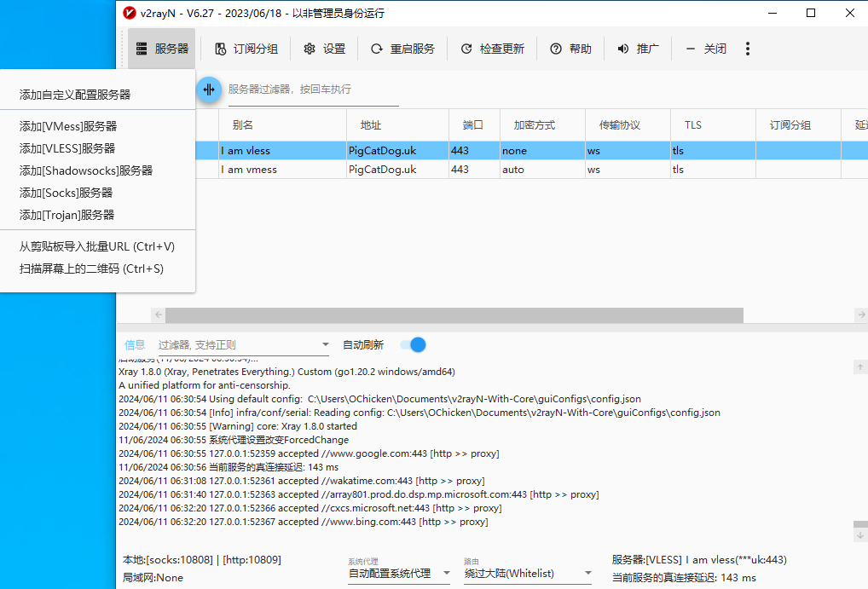Sort by the 端口 column header

point(474,125)
